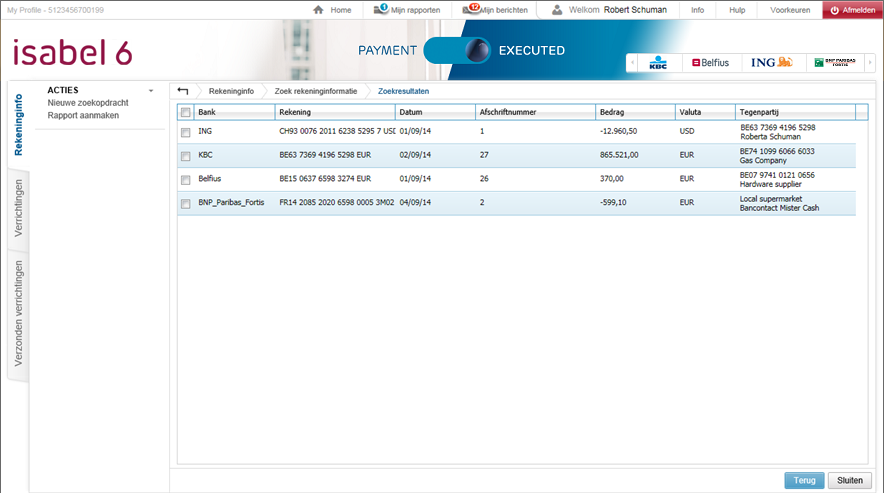
Task: Click the Nieuwe zoekopdracht link
Action: coord(88,103)
